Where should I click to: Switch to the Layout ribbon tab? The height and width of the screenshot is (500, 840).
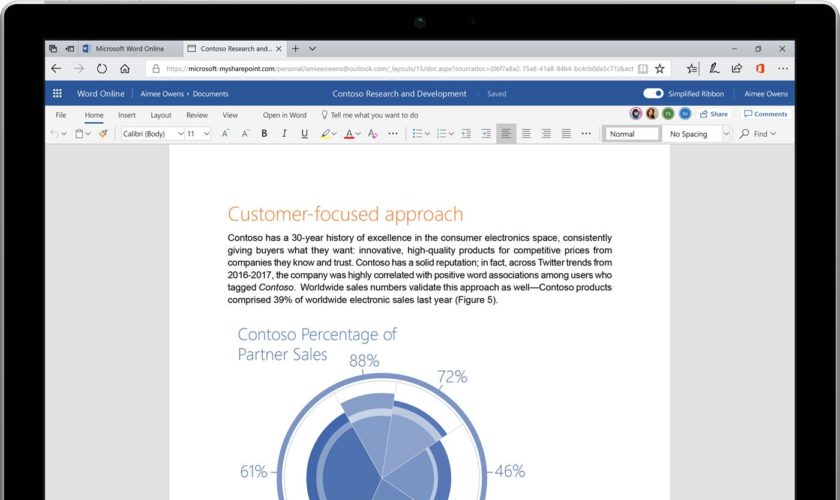[161, 115]
